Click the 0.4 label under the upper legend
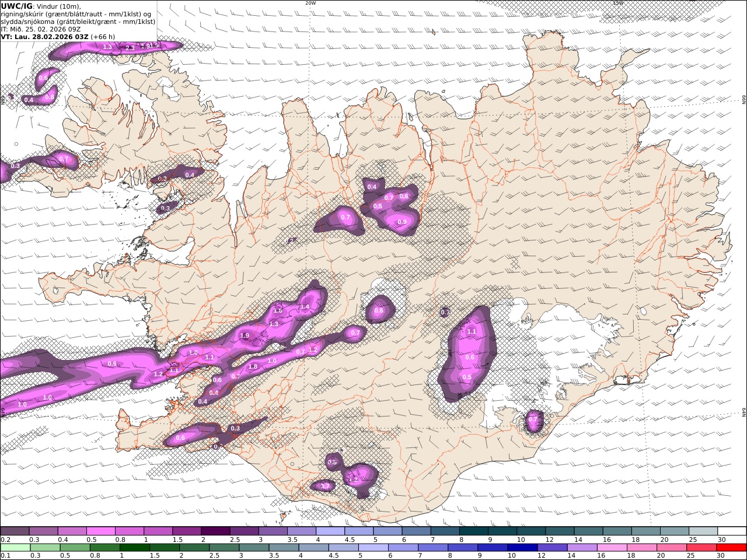747x560 pixels. click(x=63, y=540)
